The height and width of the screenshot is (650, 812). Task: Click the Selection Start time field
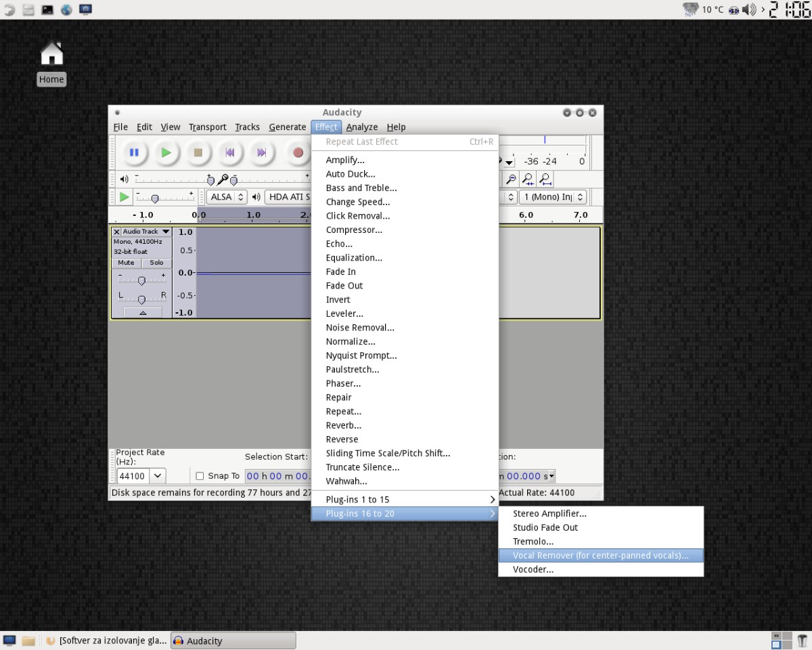(277, 476)
